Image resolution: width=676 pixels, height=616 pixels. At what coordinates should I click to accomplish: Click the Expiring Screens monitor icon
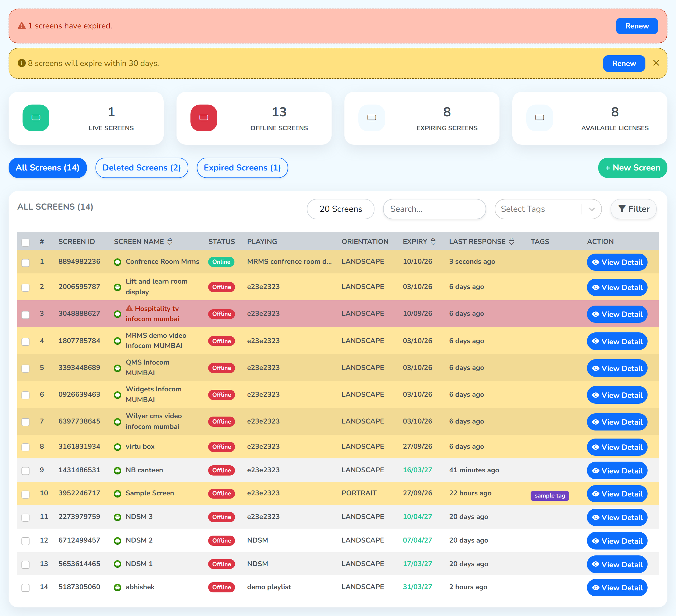372,118
